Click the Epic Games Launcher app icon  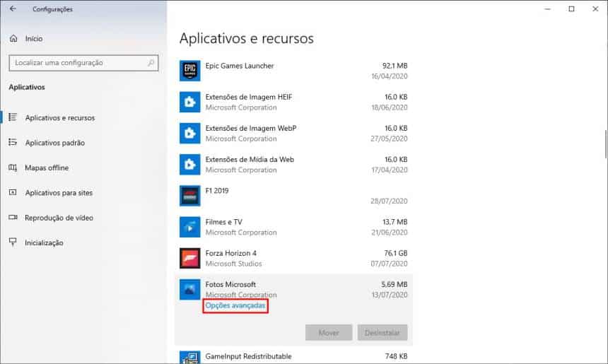189,71
